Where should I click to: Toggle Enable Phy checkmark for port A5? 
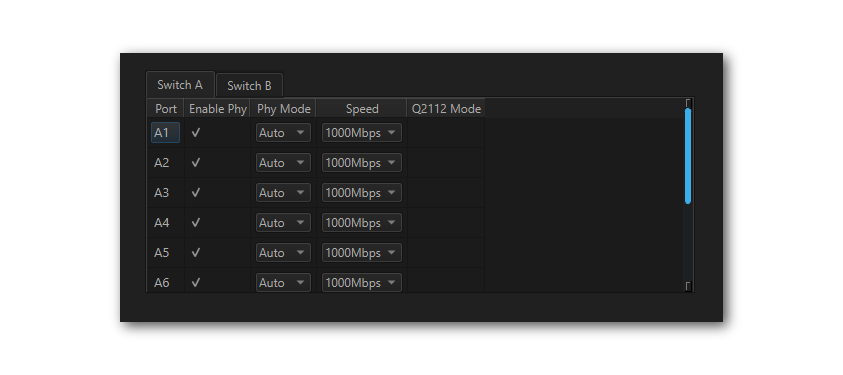[x=196, y=253]
